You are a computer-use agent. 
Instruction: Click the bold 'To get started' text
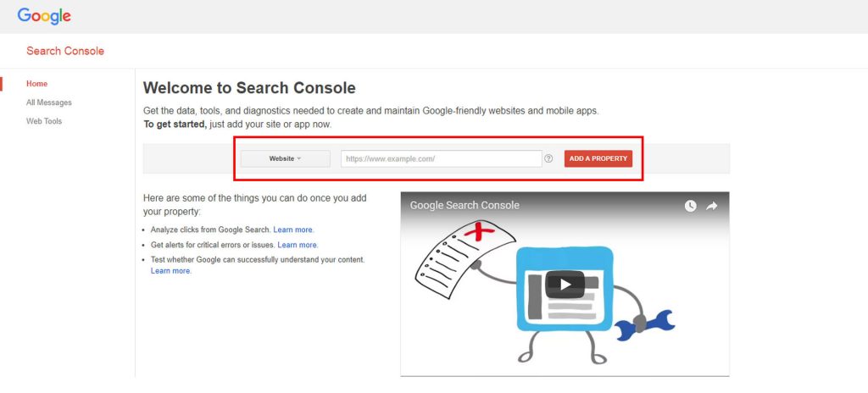coord(175,125)
